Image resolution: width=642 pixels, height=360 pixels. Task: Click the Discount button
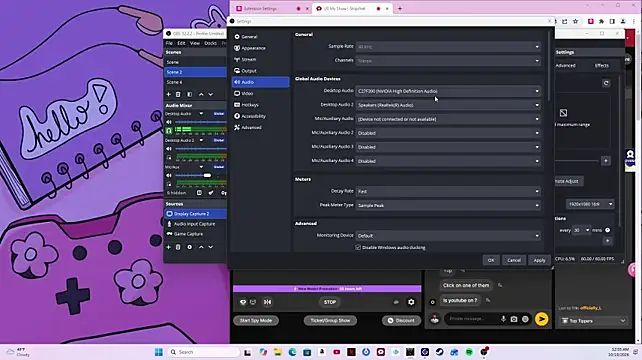tap(401, 321)
